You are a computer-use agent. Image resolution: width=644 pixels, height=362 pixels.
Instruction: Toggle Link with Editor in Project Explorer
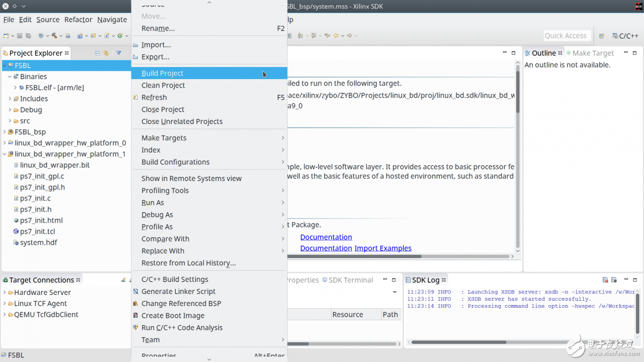pos(106,53)
